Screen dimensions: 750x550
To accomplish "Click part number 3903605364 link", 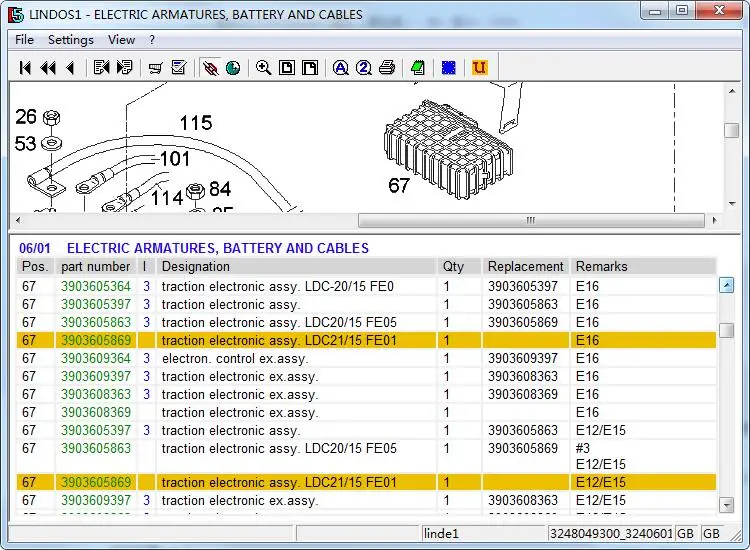I will pos(96,287).
